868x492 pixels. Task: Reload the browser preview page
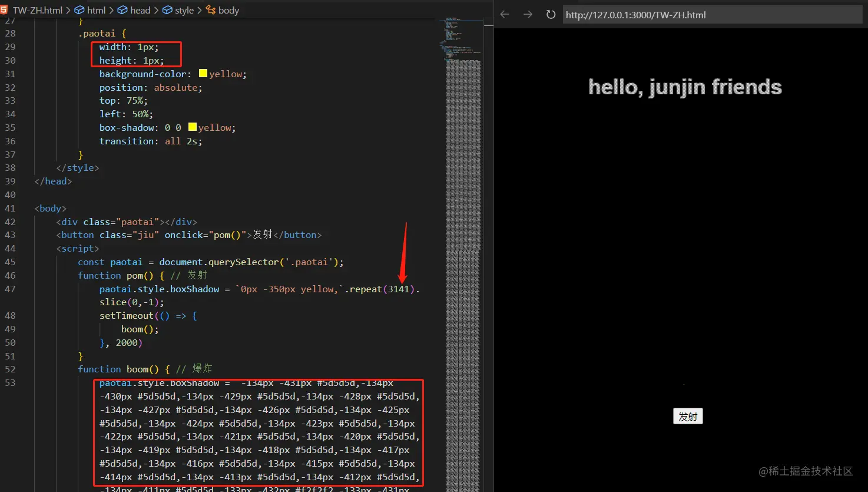pos(551,15)
